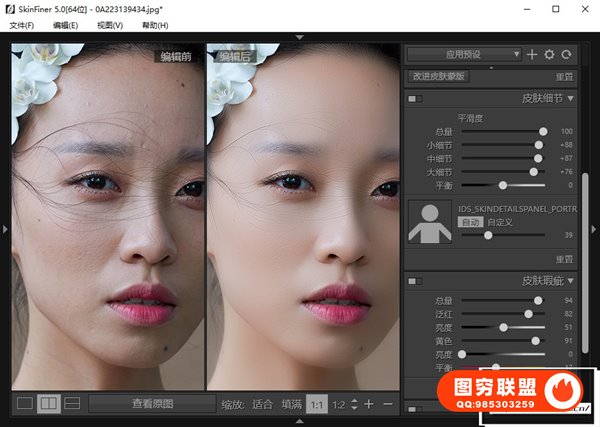Switch to single image view layout

[25, 403]
